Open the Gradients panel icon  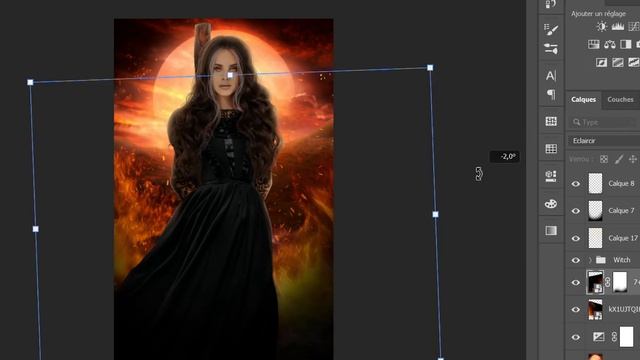click(551, 231)
